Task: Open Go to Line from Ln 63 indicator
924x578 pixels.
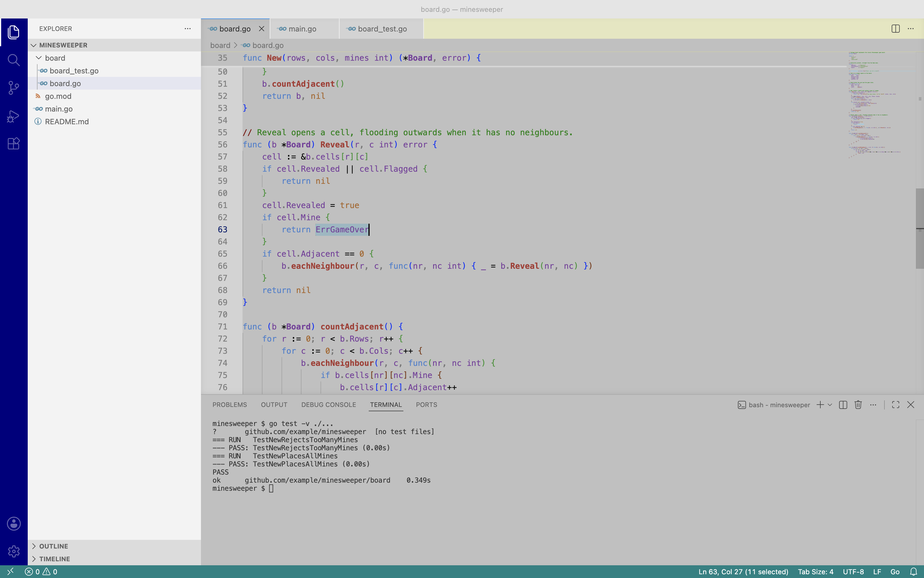Action: (743, 572)
